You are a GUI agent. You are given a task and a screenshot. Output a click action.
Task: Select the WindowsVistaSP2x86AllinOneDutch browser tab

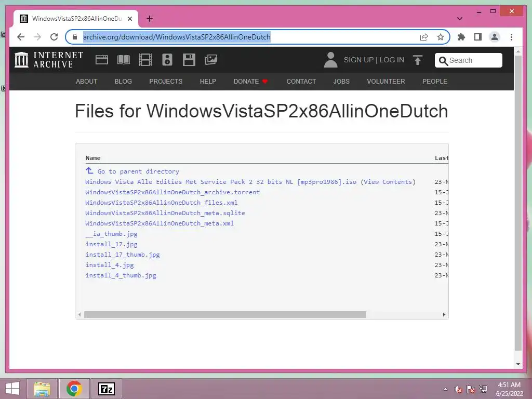[x=76, y=19]
